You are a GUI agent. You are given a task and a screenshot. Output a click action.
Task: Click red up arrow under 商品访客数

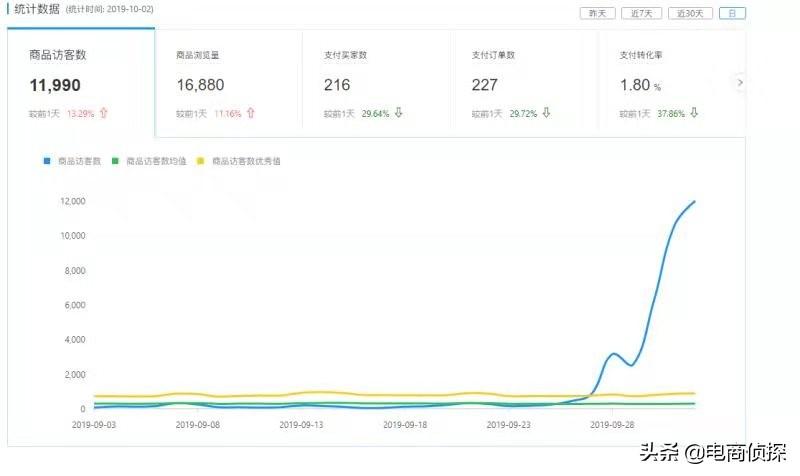[103, 113]
